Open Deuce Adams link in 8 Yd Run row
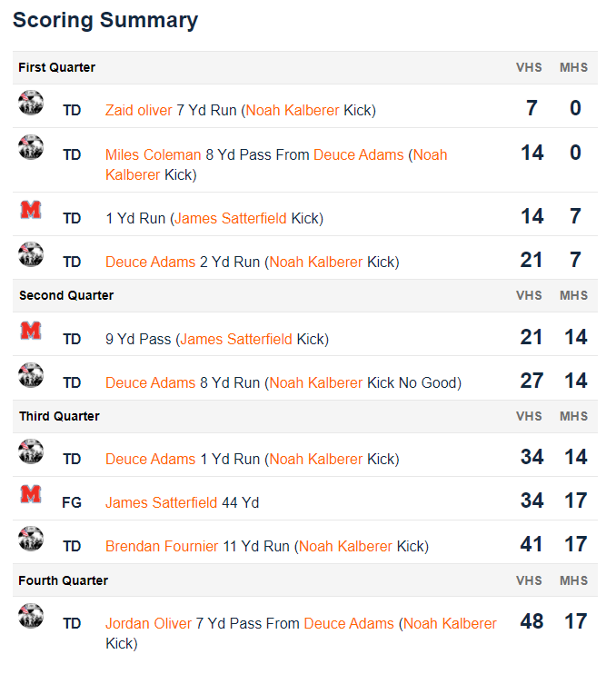This screenshot has width=616, height=674. point(151,382)
